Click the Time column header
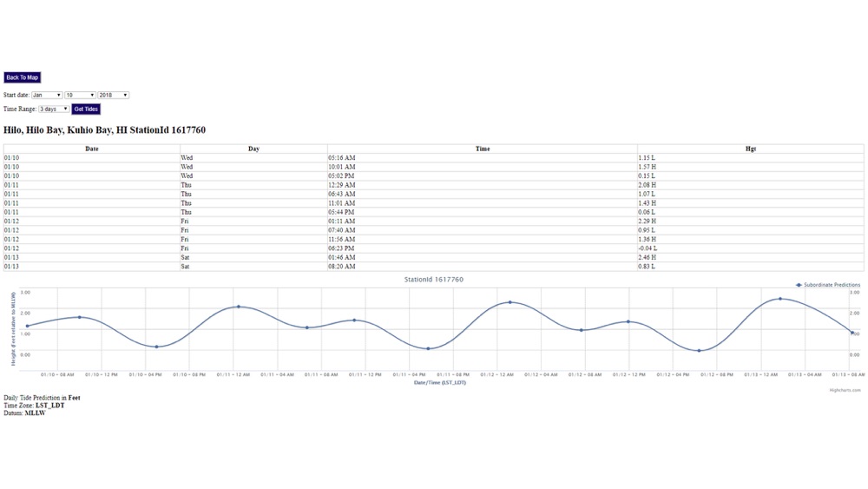The width and height of the screenshot is (868, 489). pos(482,149)
